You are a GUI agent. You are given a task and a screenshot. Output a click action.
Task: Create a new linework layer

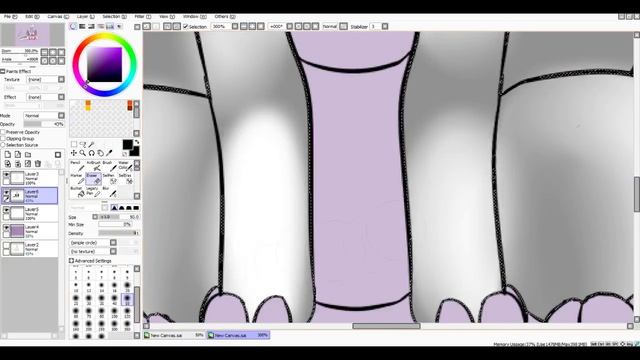18,155
